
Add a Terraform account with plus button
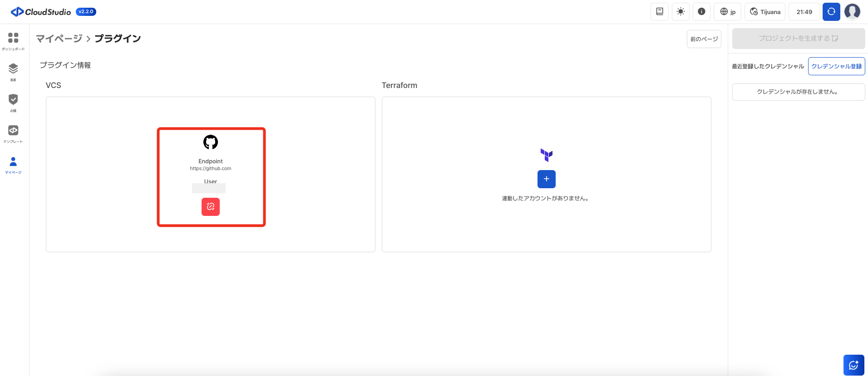tap(546, 179)
